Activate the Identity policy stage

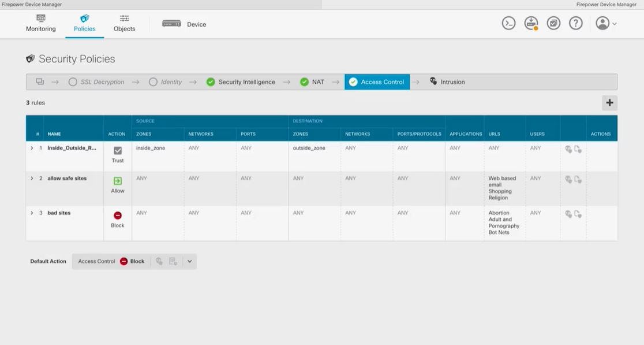(x=152, y=81)
